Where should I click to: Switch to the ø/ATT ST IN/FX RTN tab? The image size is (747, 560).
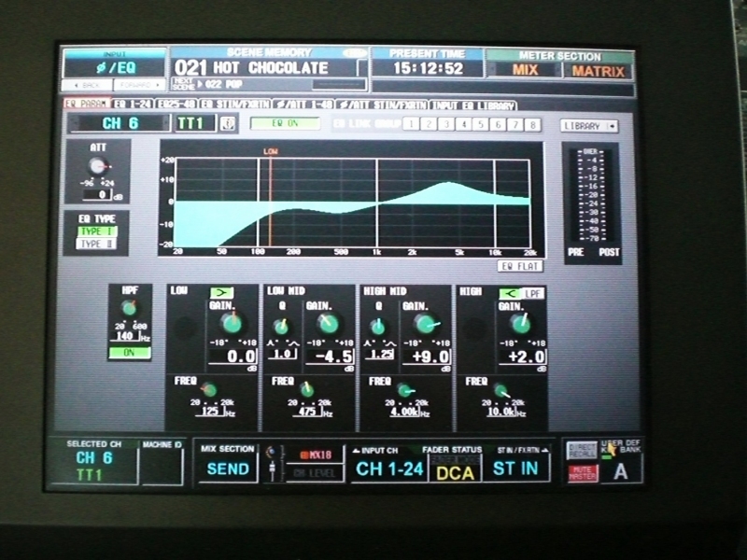382,105
